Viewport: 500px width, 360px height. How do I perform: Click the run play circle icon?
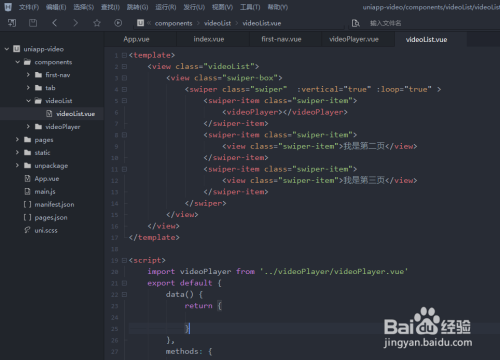click(x=118, y=23)
